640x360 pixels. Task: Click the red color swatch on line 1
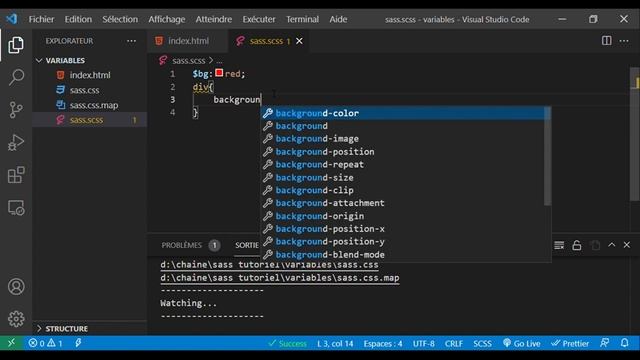click(219, 73)
